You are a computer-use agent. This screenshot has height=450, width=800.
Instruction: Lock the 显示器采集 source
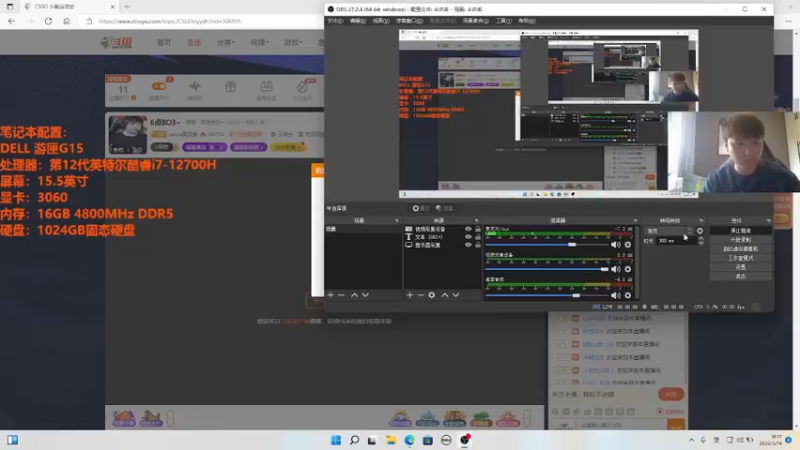(x=478, y=245)
